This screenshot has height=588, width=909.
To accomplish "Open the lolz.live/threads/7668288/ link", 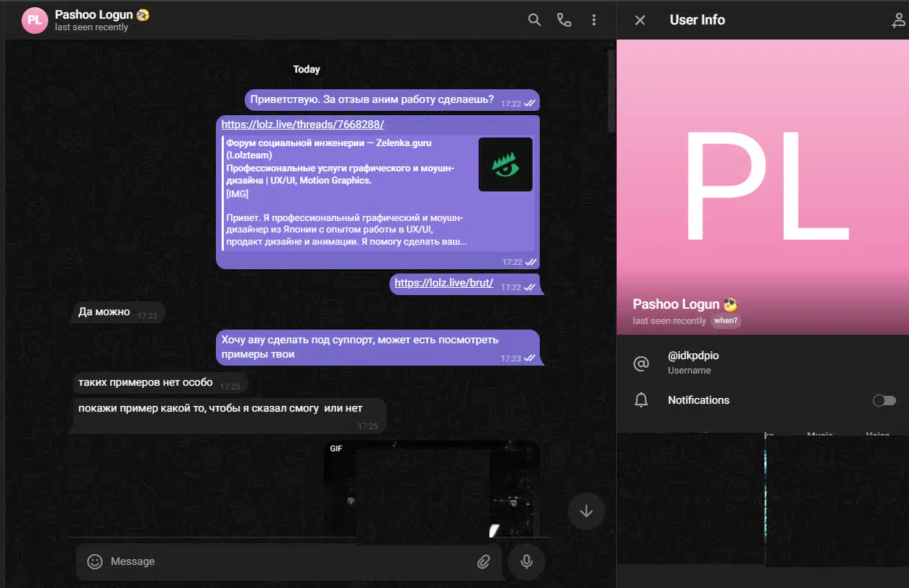I will coord(303,125).
